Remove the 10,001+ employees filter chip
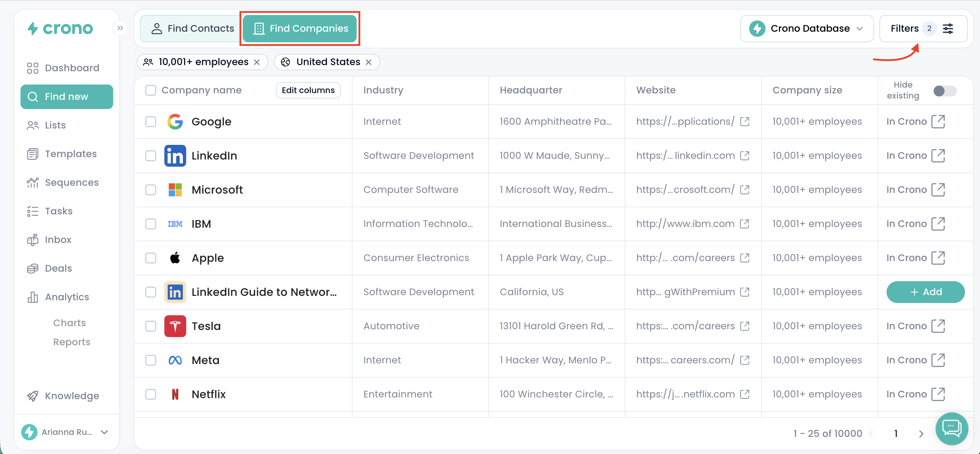The image size is (980, 454). tap(257, 62)
